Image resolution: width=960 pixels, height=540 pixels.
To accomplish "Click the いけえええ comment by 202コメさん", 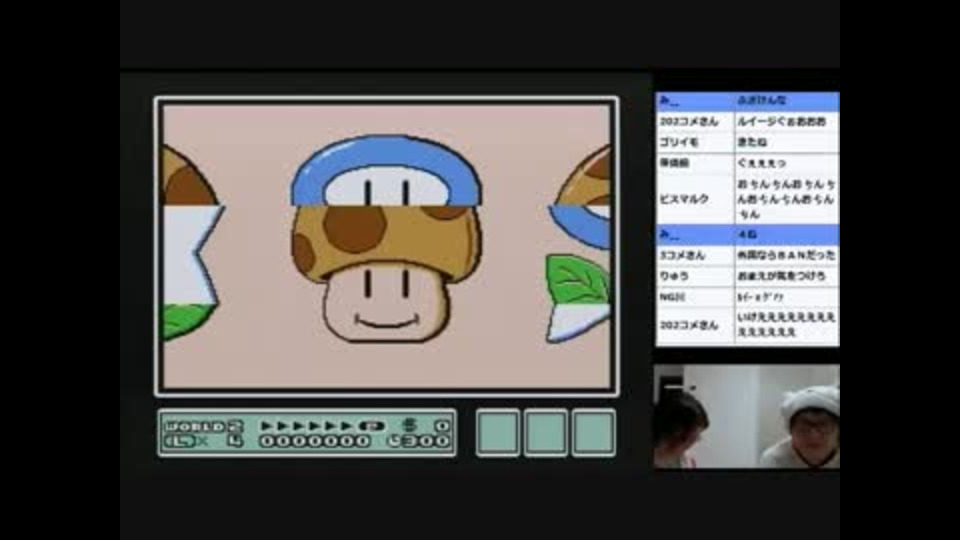I will 786,324.
